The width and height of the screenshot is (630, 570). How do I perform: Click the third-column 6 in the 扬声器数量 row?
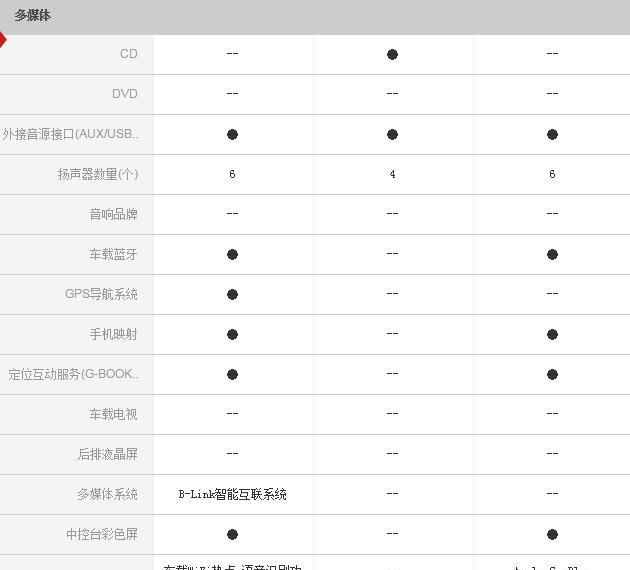552,174
